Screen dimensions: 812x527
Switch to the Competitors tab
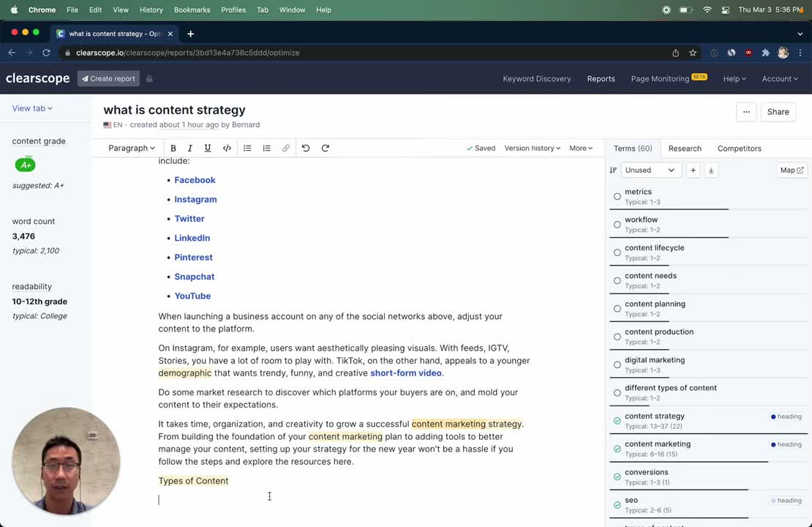click(739, 148)
